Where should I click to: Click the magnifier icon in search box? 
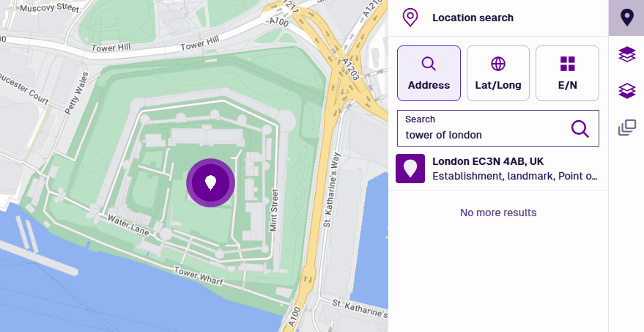580,128
